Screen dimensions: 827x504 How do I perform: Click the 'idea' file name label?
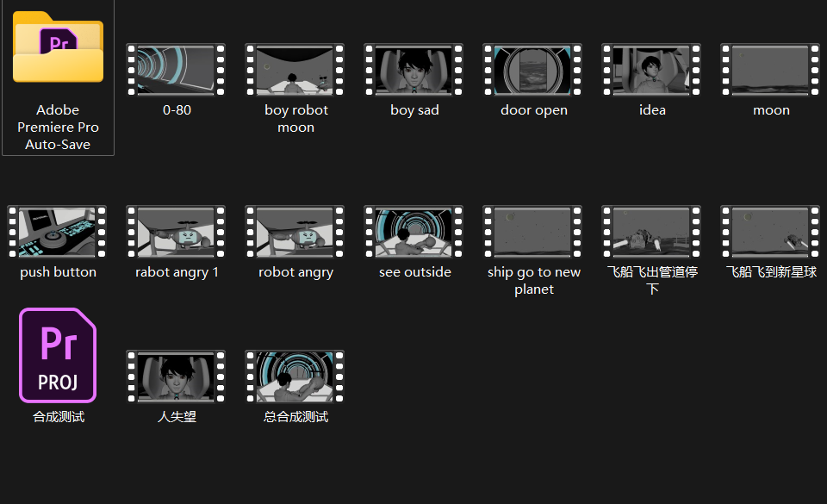[652, 110]
